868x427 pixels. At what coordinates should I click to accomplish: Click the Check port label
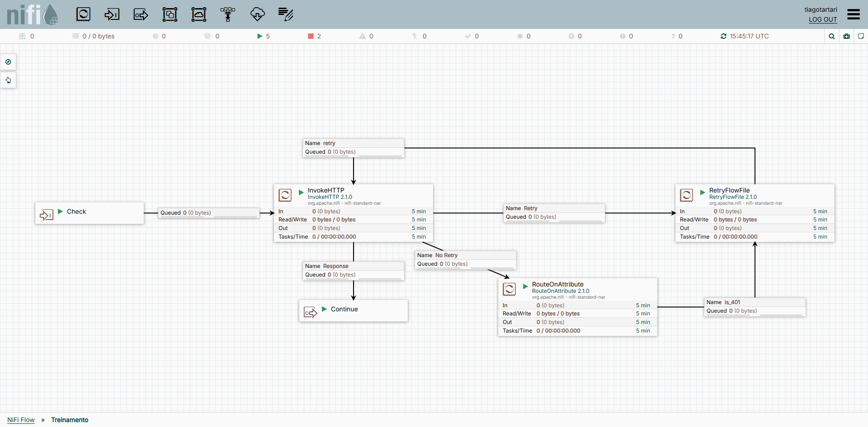[x=76, y=211]
